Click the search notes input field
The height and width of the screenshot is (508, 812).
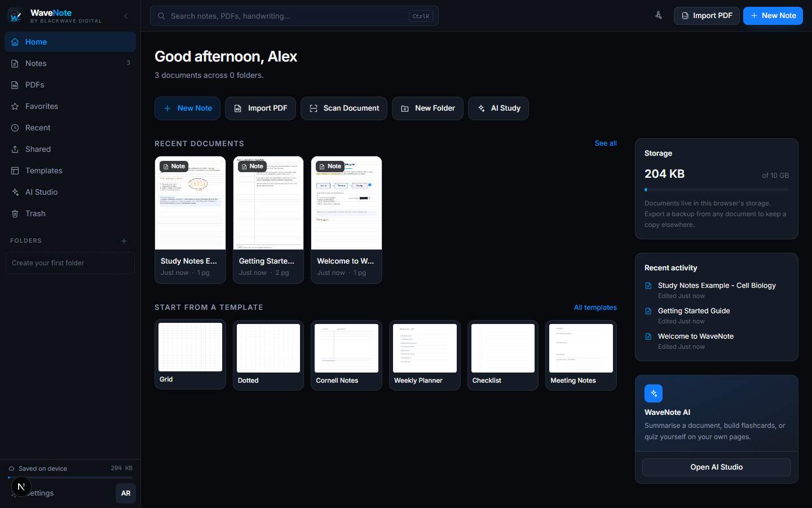click(294, 16)
